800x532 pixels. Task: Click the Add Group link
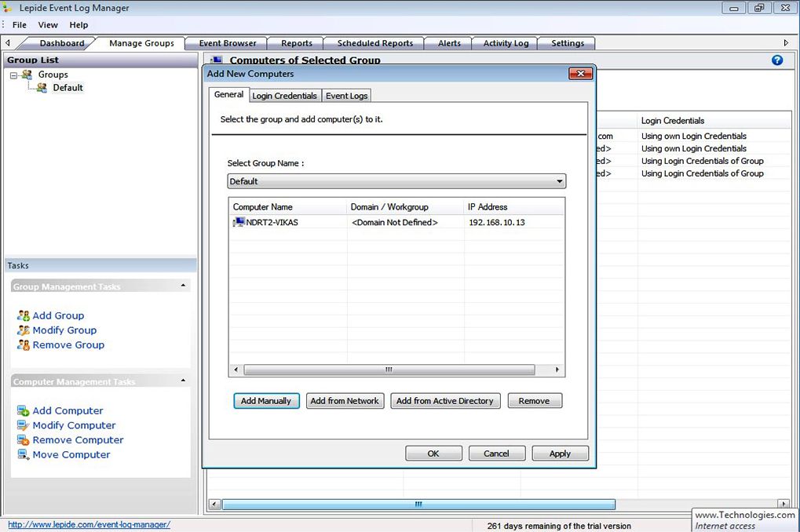point(58,315)
